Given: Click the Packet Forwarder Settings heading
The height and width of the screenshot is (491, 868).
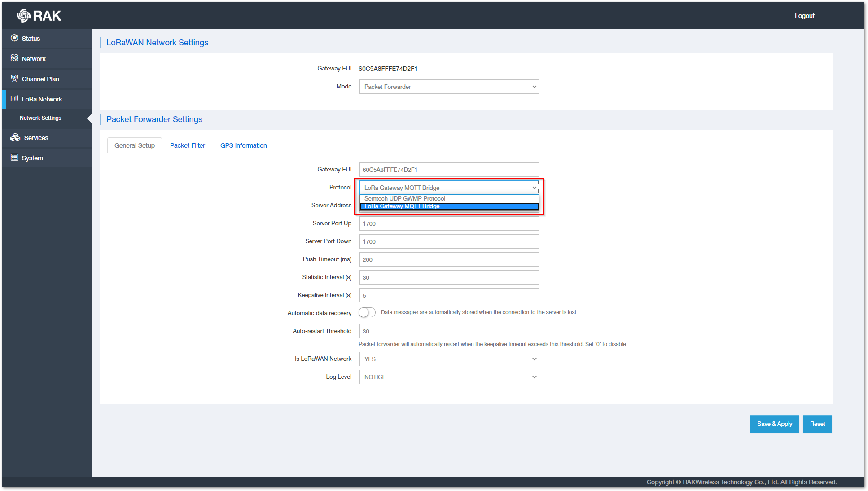Looking at the screenshot, I should 154,119.
